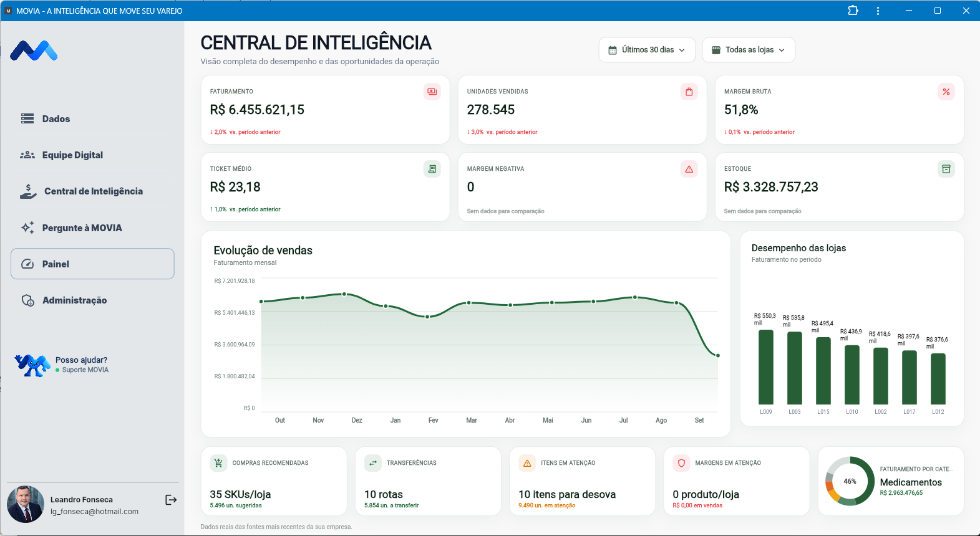Click the Margens em Atenção shield icon
Viewport: 980px width, 536px height.
(681, 463)
